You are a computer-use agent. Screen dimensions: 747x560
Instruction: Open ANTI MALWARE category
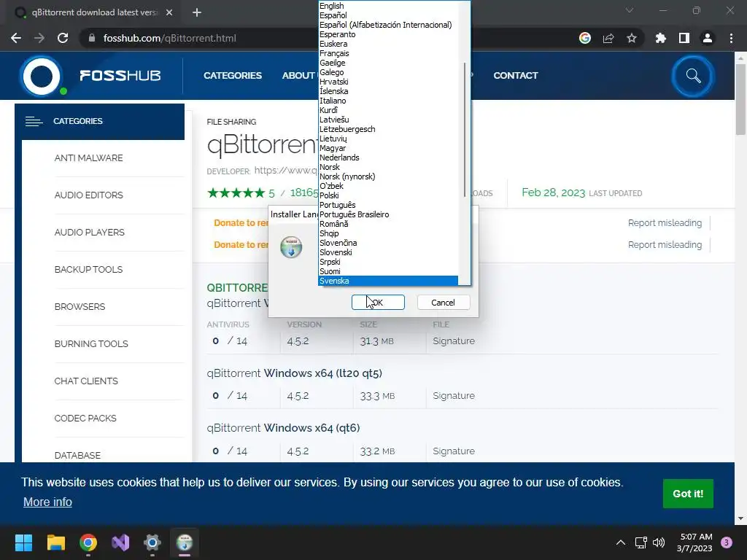pyautogui.click(x=88, y=157)
